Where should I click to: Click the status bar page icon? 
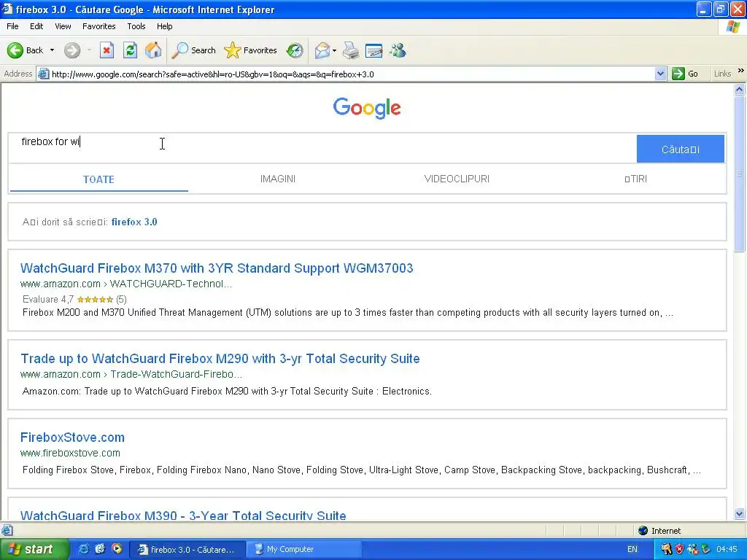[7, 530]
